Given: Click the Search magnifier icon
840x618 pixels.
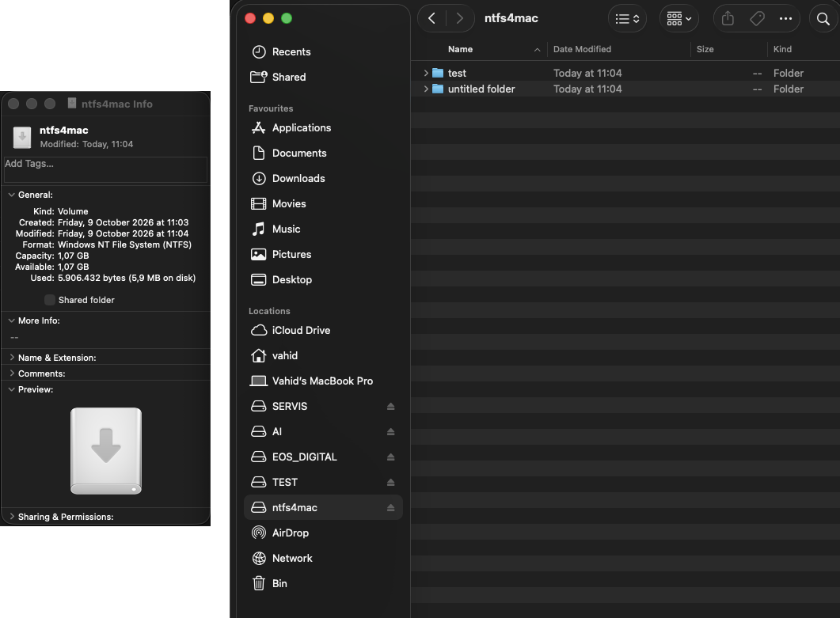Looking at the screenshot, I should [823, 19].
